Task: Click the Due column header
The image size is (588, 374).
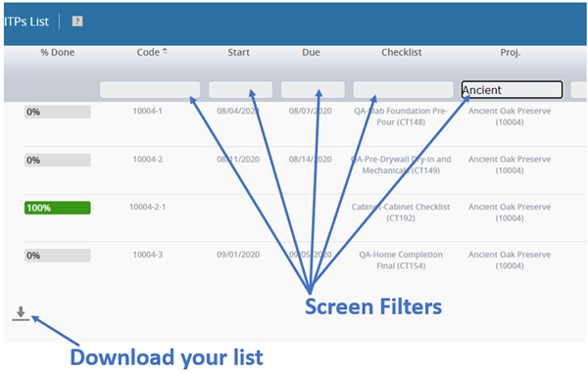Action: pos(311,53)
